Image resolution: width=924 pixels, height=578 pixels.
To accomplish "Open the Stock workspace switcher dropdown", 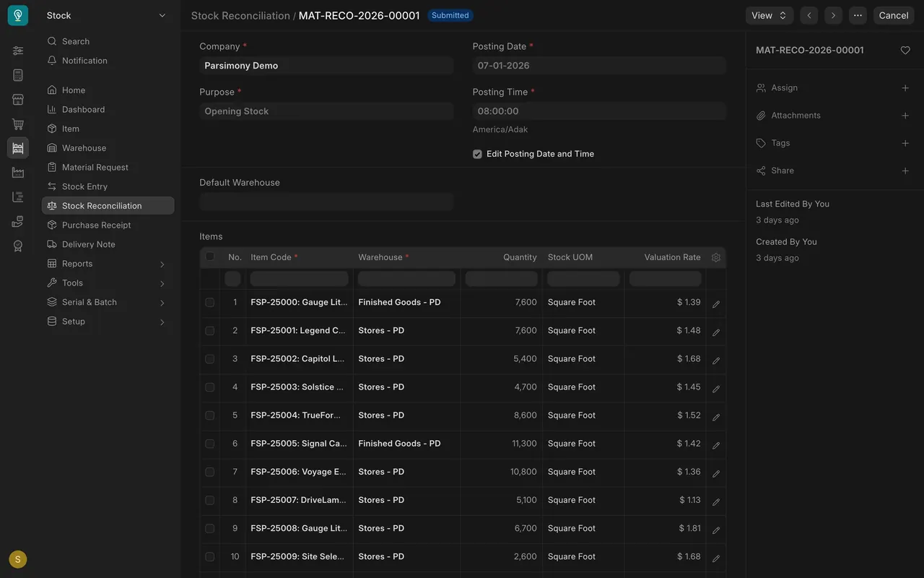I will (x=107, y=15).
